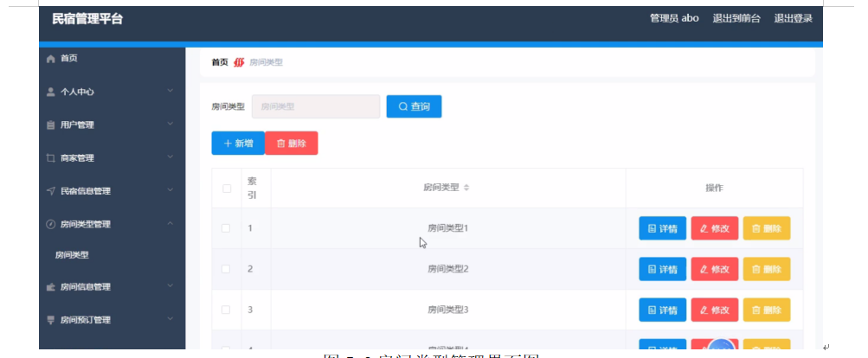
Task: Open 详情 for 房间类型2
Action: 662,269
